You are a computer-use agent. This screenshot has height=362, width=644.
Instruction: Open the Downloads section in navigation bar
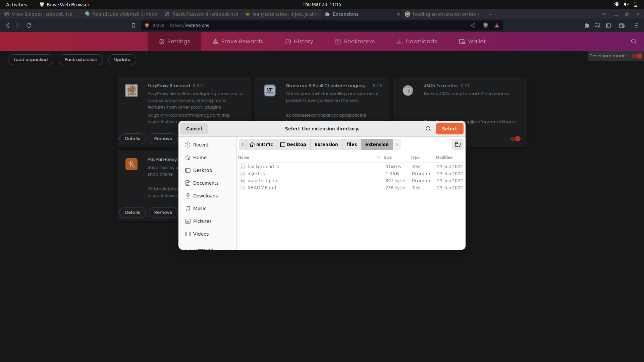pyautogui.click(x=416, y=41)
